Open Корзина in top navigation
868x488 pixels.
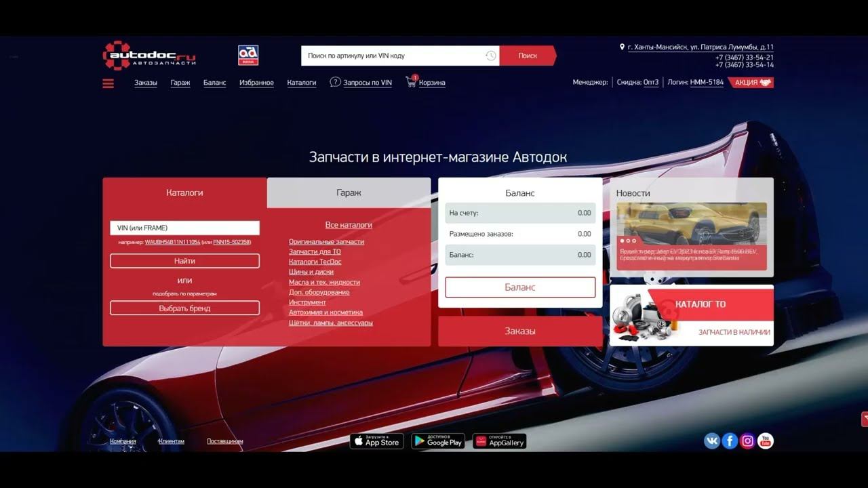432,83
